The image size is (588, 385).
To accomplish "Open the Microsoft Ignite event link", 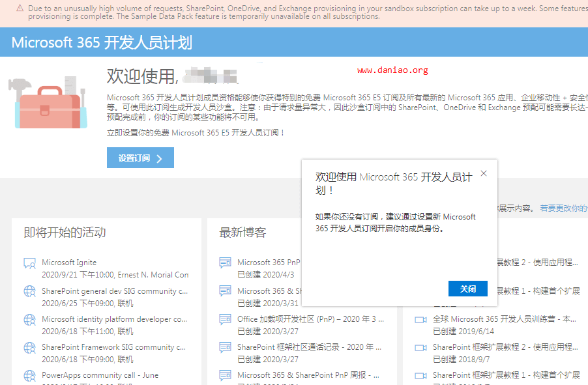I will click(x=69, y=263).
